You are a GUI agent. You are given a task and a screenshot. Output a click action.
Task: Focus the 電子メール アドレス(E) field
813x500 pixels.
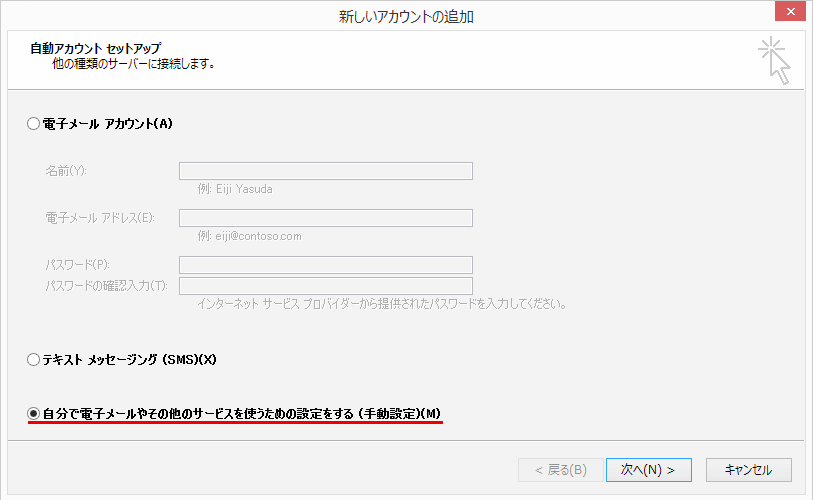326,218
